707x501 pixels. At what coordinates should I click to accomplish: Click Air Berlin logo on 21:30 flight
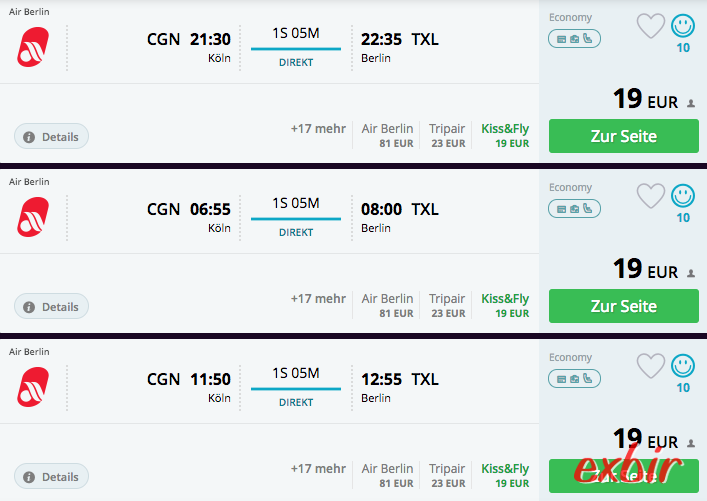tap(33, 47)
